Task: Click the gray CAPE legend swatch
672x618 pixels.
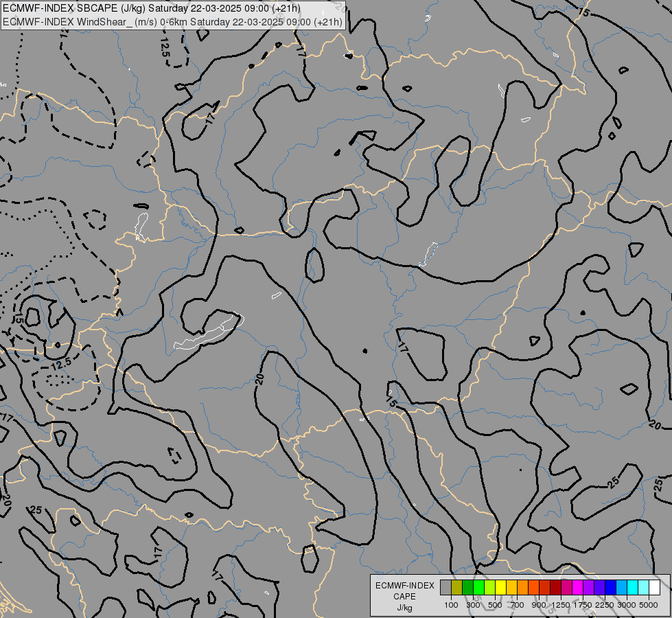Action: pyautogui.click(x=445, y=588)
